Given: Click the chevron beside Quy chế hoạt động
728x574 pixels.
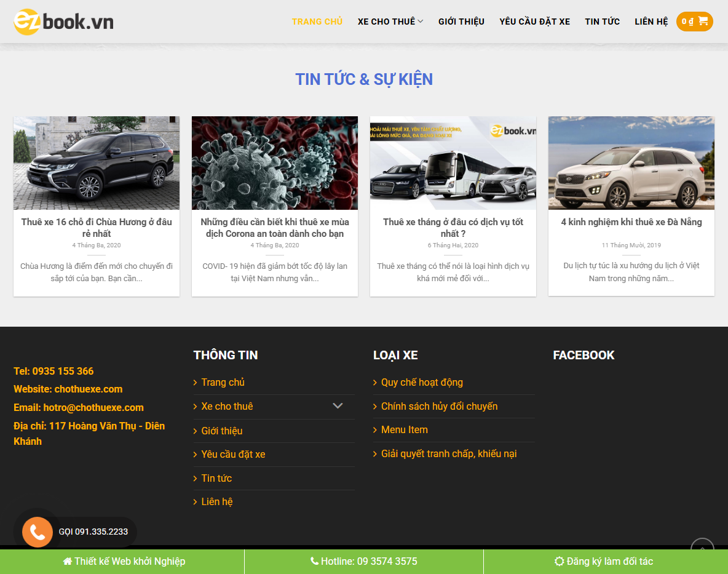Looking at the screenshot, I should tap(374, 382).
